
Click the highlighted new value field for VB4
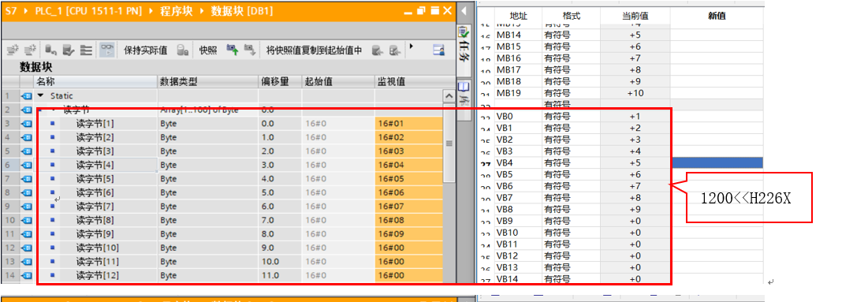pos(717,162)
